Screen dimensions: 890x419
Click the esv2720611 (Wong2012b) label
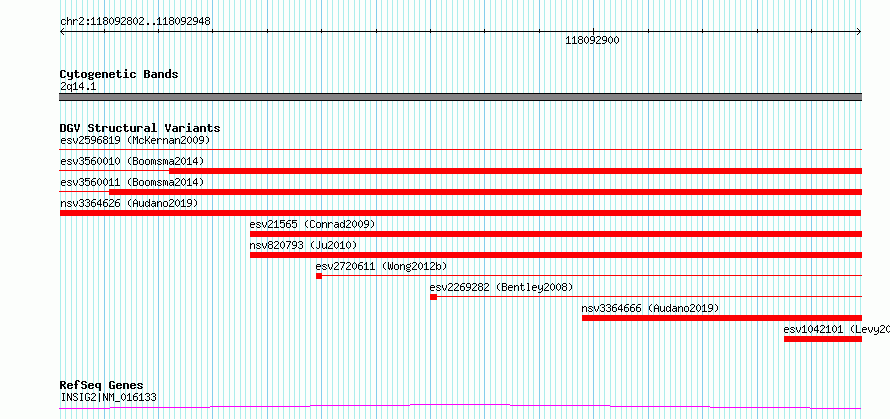[x=381, y=266]
